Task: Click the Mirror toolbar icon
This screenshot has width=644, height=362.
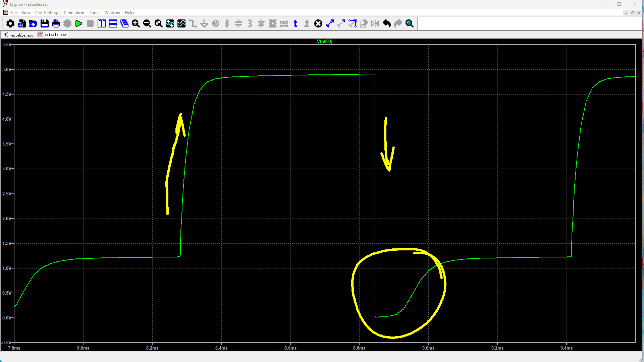Action: tap(375, 23)
